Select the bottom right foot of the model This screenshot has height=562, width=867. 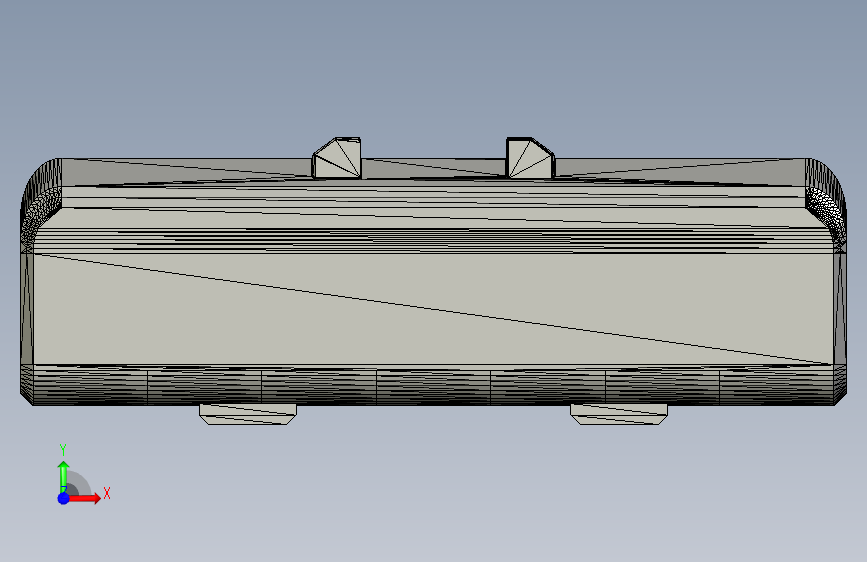[619, 414]
